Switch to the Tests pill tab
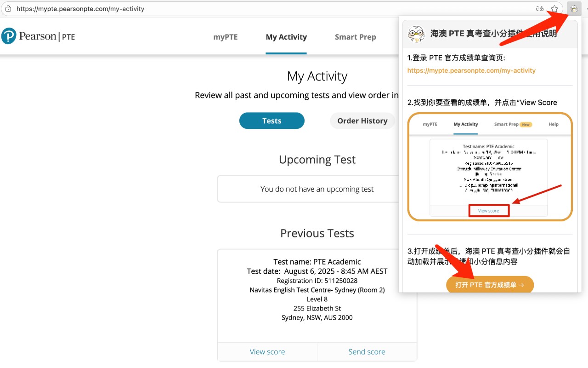 pyautogui.click(x=272, y=121)
